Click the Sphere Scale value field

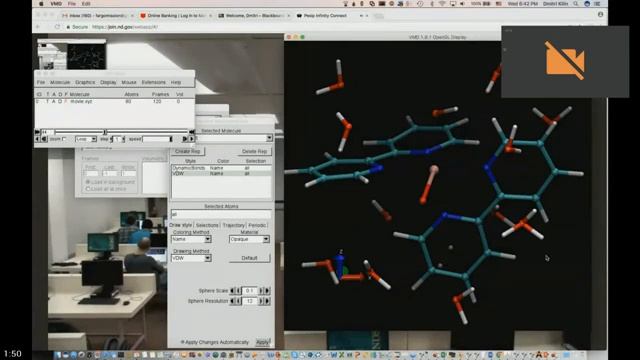coord(249,291)
